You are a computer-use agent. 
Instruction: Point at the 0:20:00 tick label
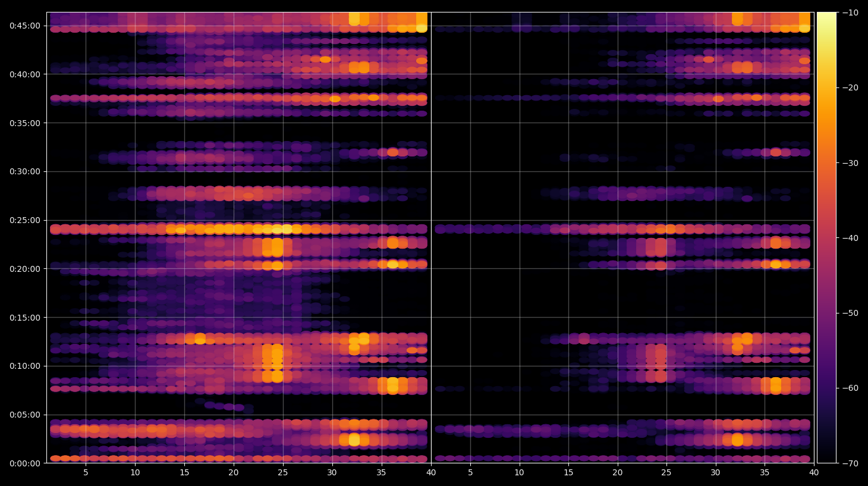pyautogui.click(x=25, y=269)
